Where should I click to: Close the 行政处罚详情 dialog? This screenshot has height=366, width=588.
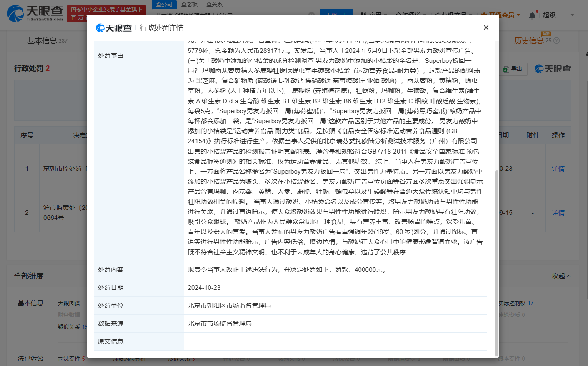click(x=486, y=27)
